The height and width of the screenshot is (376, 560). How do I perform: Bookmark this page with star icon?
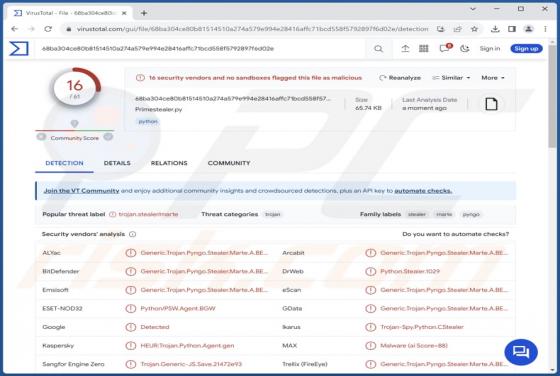pyautogui.click(x=474, y=29)
